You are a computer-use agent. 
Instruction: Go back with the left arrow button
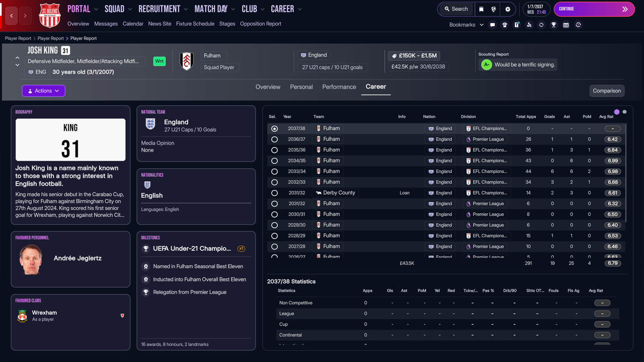(12, 16)
